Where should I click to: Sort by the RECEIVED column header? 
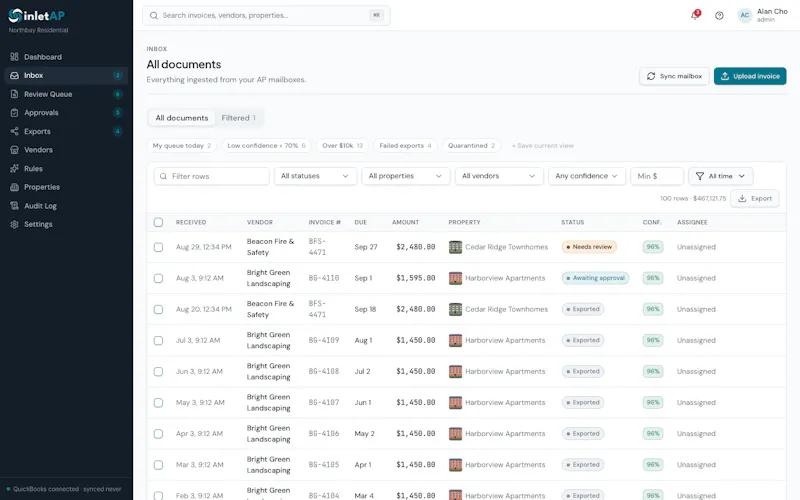coord(191,222)
